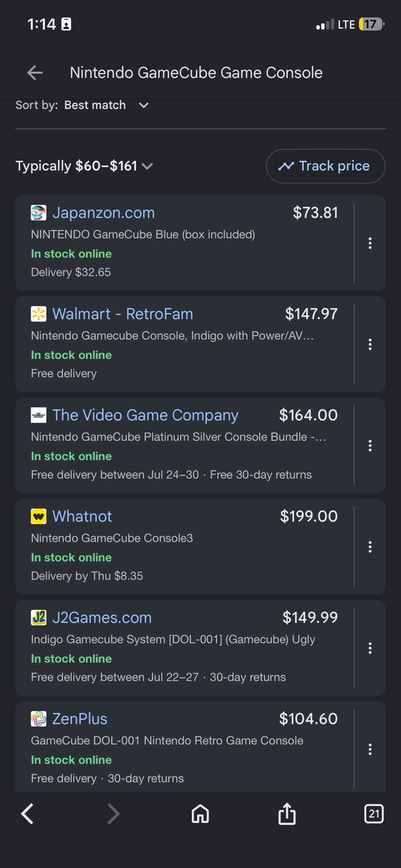Open three-dot menu for the J2Games.com listing

pos(370,648)
